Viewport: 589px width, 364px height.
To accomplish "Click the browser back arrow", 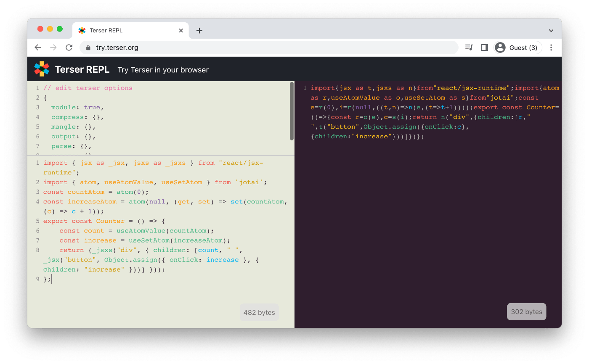I will (x=38, y=47).
